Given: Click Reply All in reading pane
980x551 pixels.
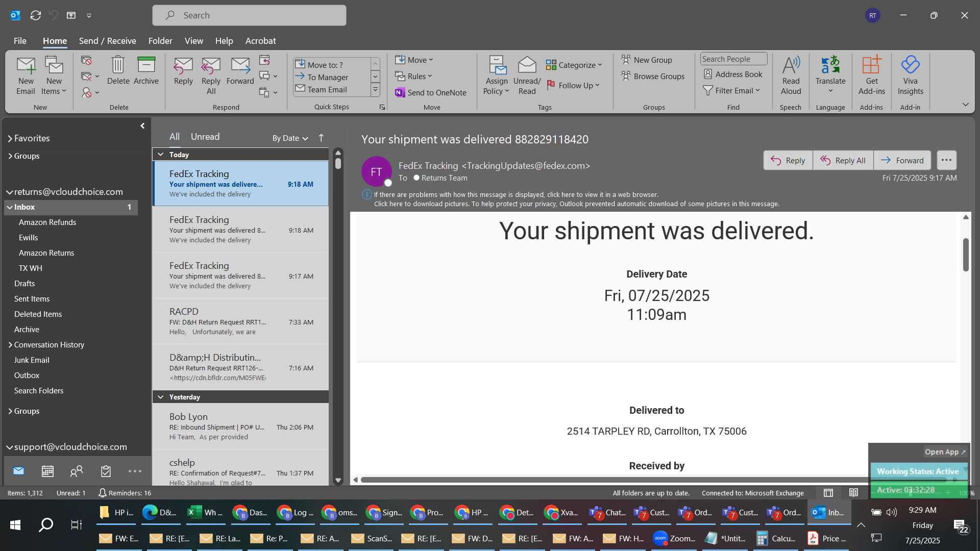Looking at the screenshot, I should pos(843,160).
